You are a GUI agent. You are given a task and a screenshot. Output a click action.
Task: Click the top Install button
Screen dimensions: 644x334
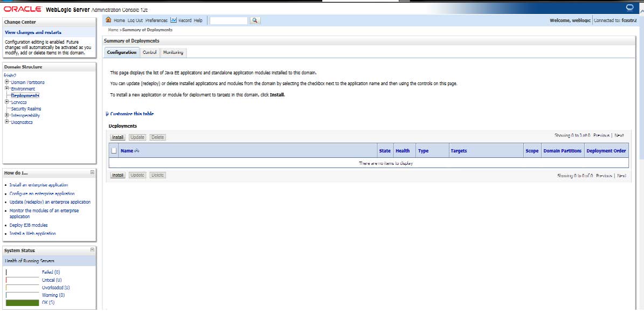point(118,137)
